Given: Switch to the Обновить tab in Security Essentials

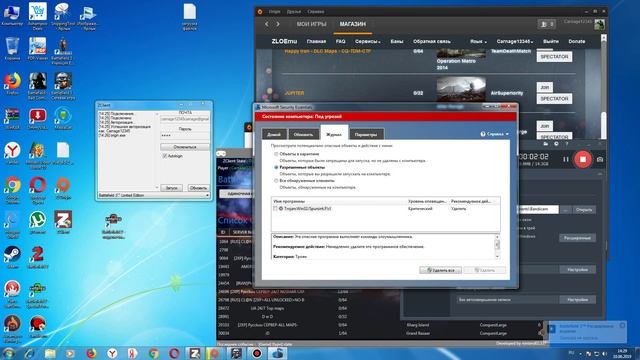Looking at the screenshot, I should (303, 134).
